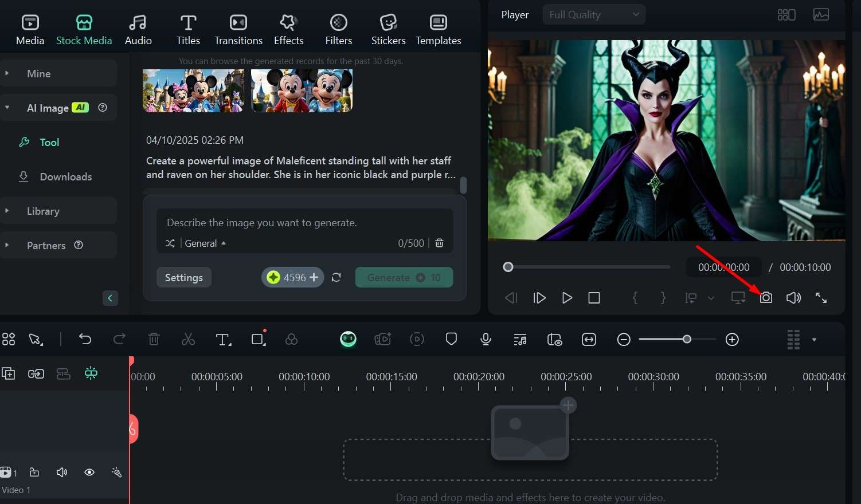This screenshot has width=861, height=504.
Task: Select second Mickey Minnie thumbnail
Action: pyautogui.click(x=302, y=90)
